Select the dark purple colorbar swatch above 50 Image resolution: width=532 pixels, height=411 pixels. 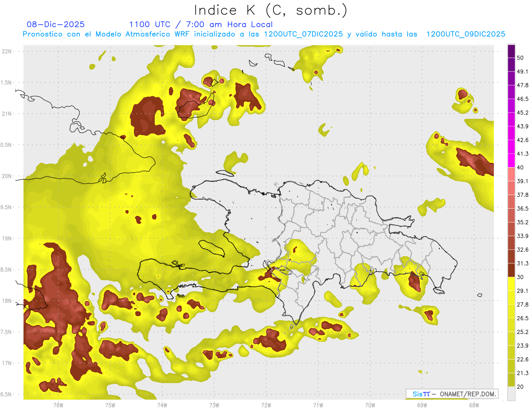coord(511,51)
